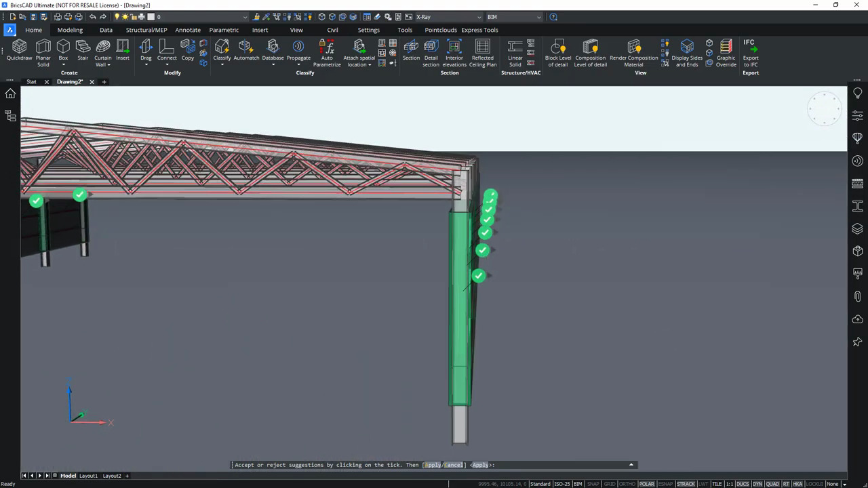Click the Undo arrow in the top toolbar

[93, 17]
